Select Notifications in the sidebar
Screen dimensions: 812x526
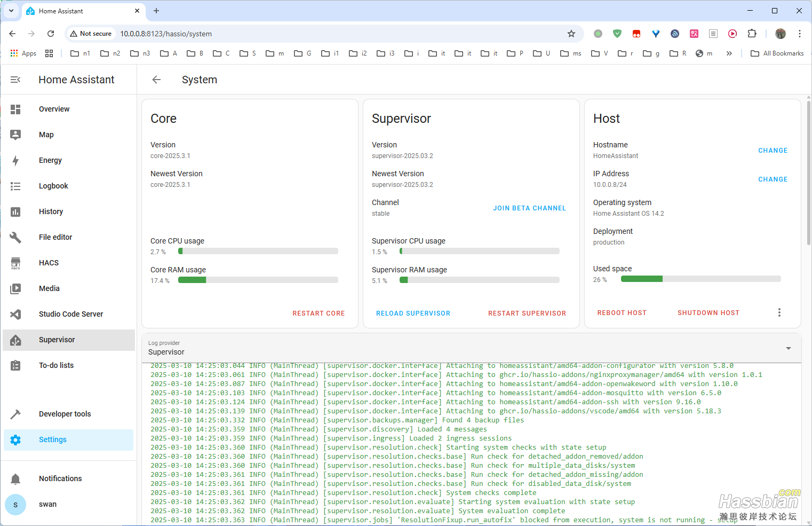(60, 478)
